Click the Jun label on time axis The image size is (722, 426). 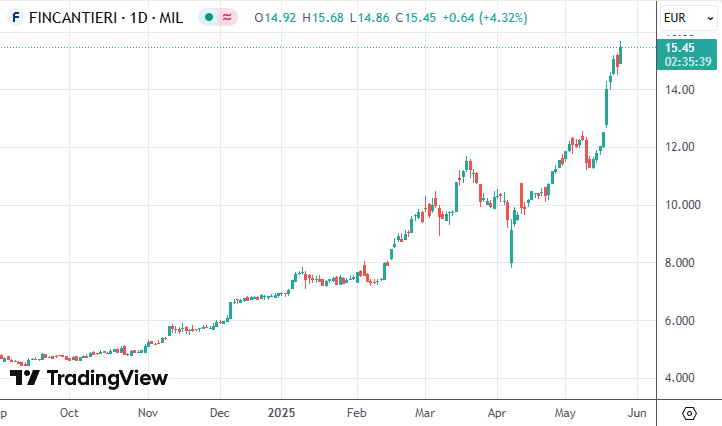(x=638, y=412)
